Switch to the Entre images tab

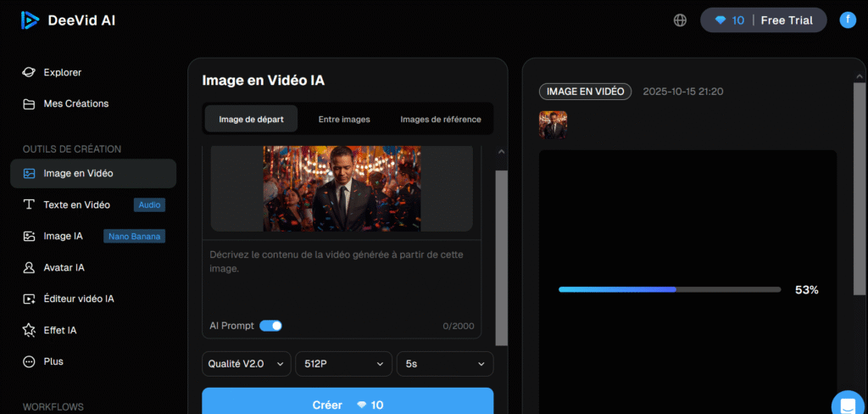[344, 120]
